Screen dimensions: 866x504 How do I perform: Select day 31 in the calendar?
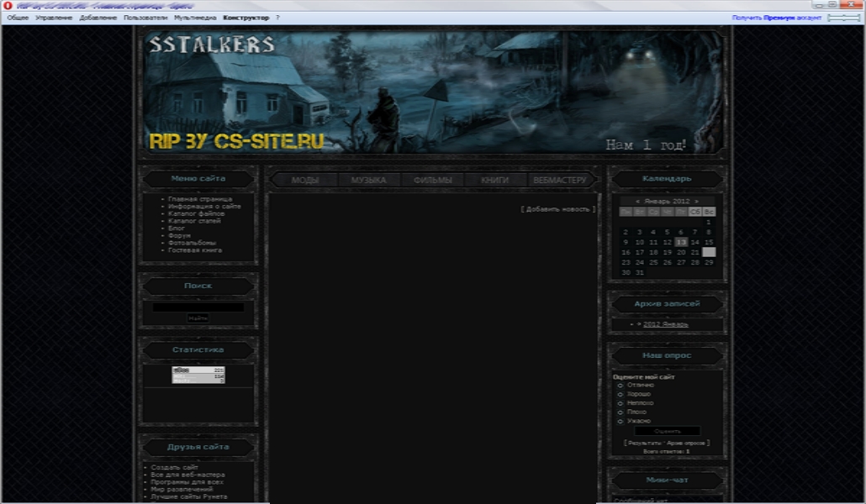pyautogui.click(x=640, y=273)
